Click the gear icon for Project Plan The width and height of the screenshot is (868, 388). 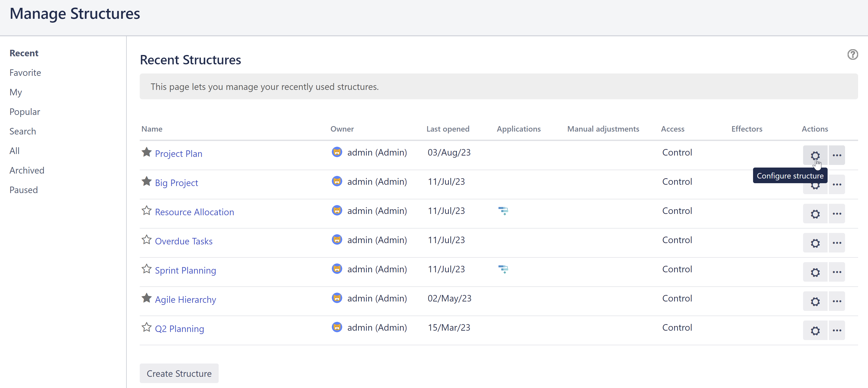[815, 155]
